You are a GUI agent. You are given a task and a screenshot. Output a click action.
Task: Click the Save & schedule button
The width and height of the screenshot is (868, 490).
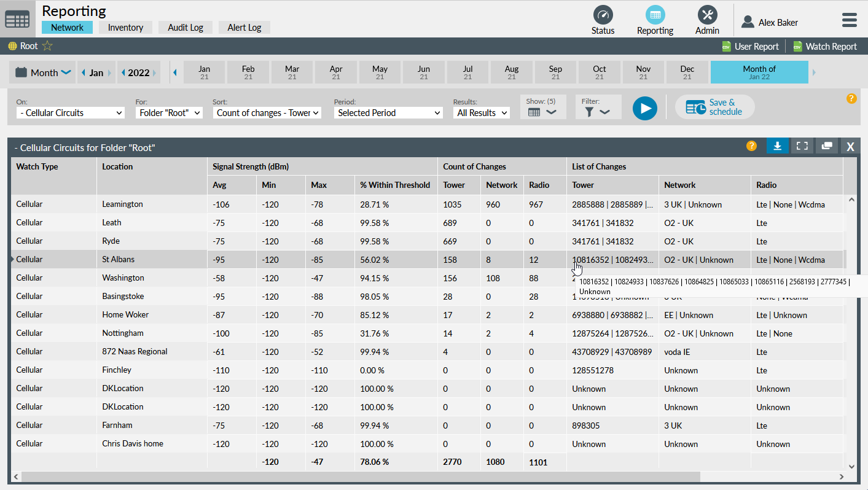[x=714, y=107]
